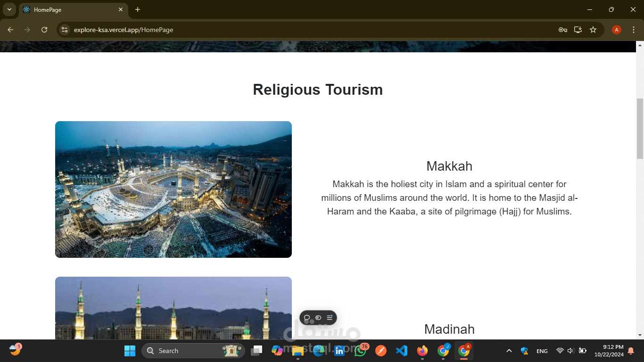Image resolution: width=644 pixels, height=362 pixels.
Task: Reload the current page
Action: pyautogui.click(x=44, y=30)
